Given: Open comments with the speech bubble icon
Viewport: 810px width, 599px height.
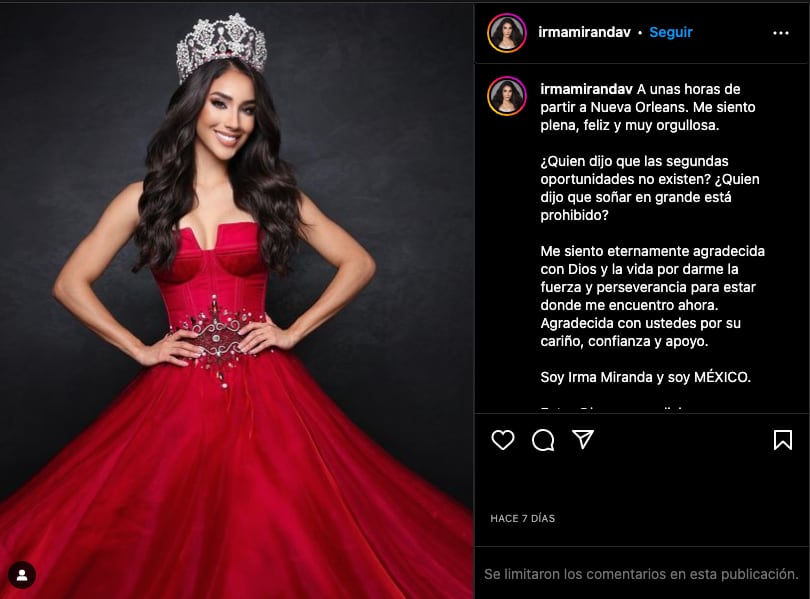Looking at the screenshot, I should tap(543, 440).
